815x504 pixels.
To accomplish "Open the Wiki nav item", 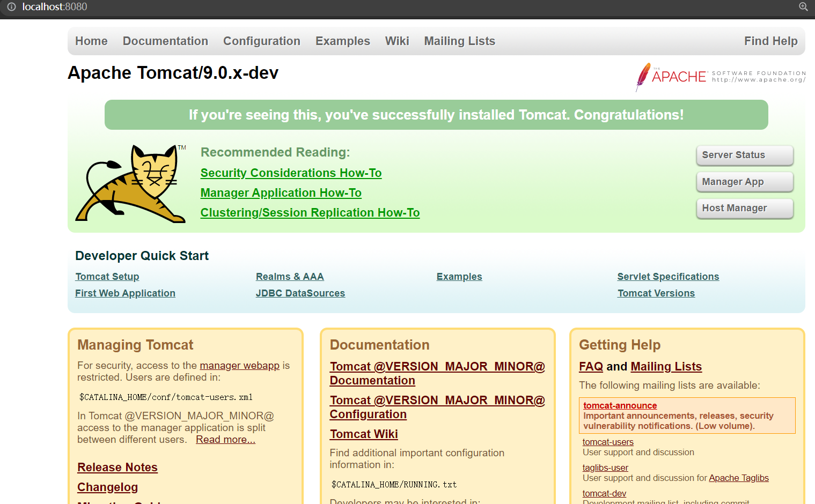I will pyautogui.click(x=397, y=41).
